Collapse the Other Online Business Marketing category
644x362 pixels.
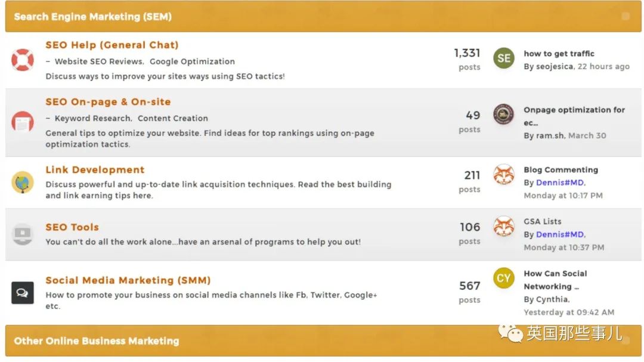(x=625, y=341)
